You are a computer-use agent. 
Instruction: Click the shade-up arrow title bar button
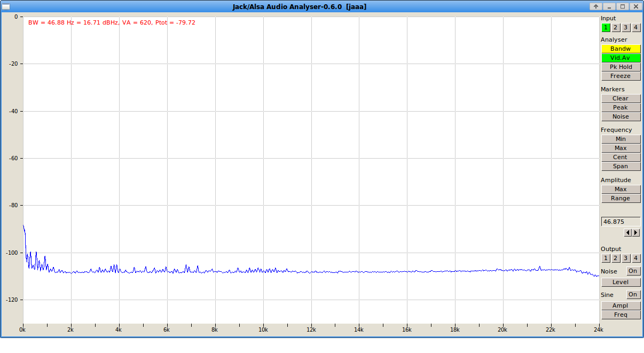[x=596, y=6]
